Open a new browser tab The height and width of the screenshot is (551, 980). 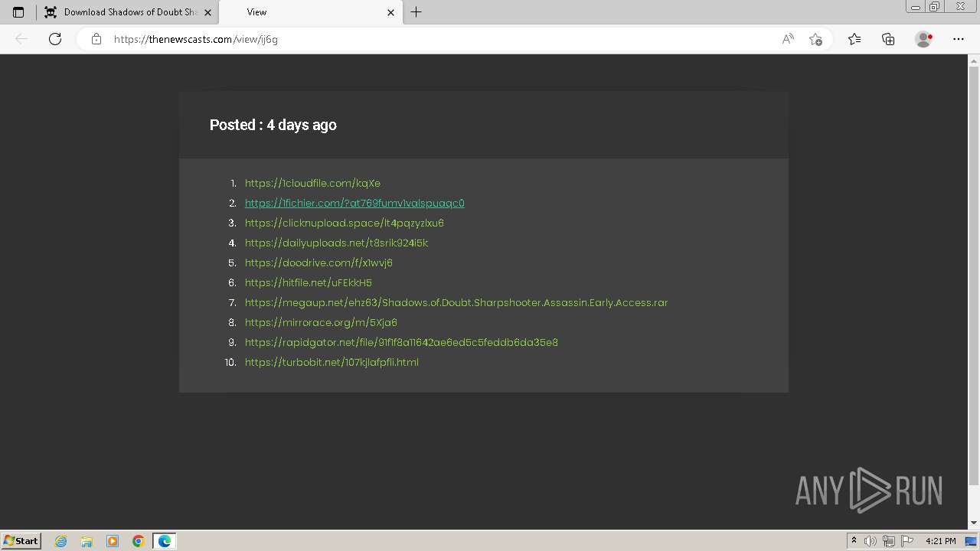(416, 12)
